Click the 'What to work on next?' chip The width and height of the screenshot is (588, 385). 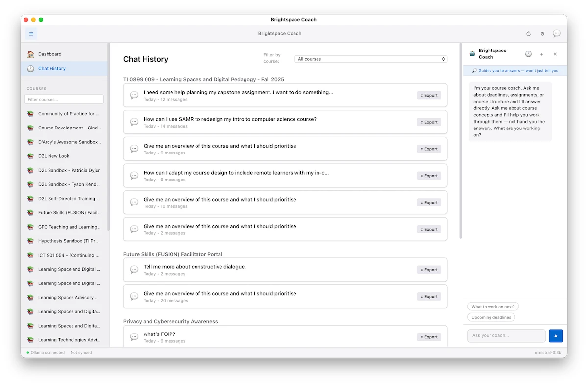493,307
